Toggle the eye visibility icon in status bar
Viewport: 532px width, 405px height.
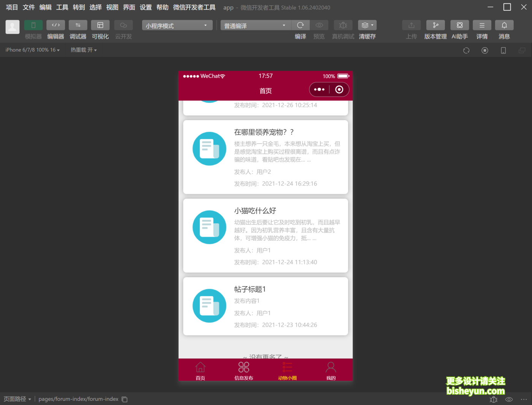tap(509, 399)
